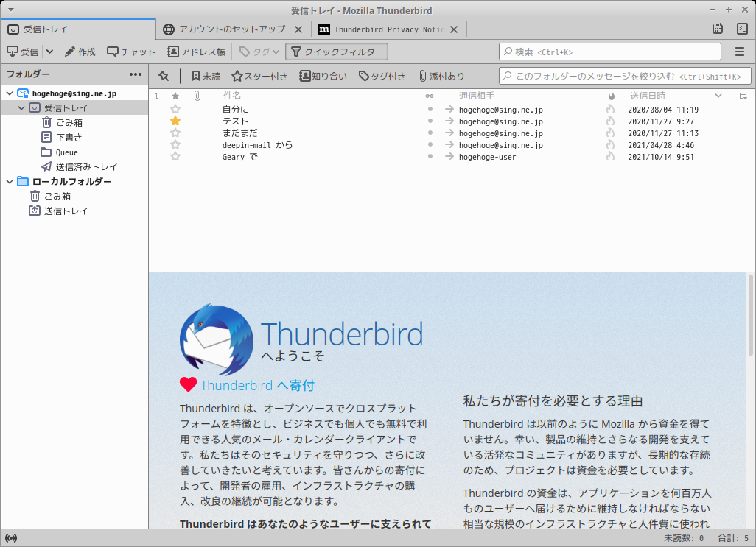This screenshot has width=756, height=547.
Task: Star the Geary で message
Action: [175, 157]
